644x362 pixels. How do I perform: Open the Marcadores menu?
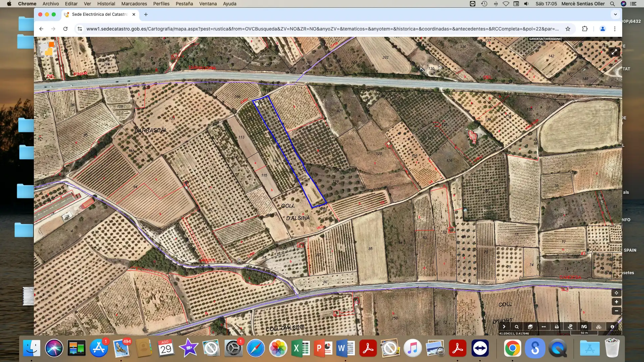[134, 4]
